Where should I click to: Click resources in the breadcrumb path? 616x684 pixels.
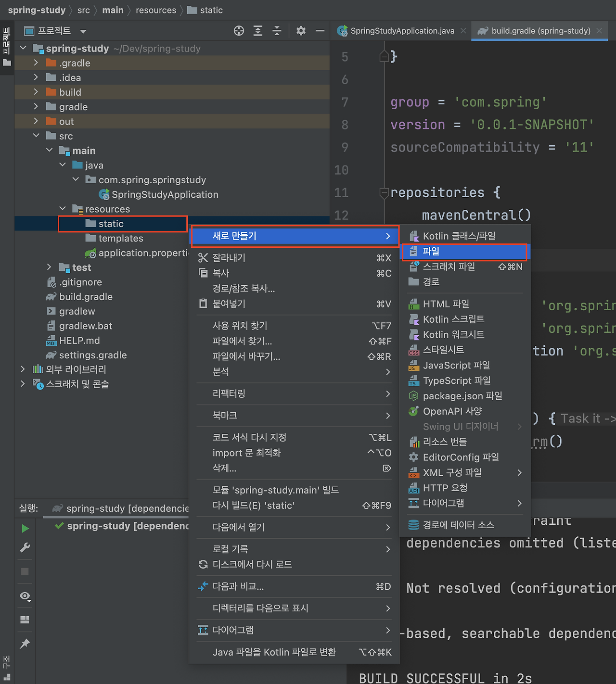tap(156, 10)
